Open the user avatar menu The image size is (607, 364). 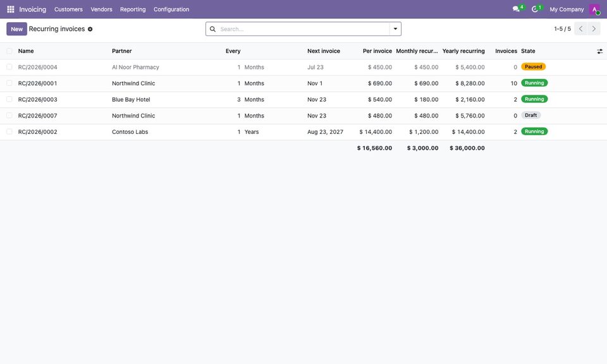(x=594, y=9)
